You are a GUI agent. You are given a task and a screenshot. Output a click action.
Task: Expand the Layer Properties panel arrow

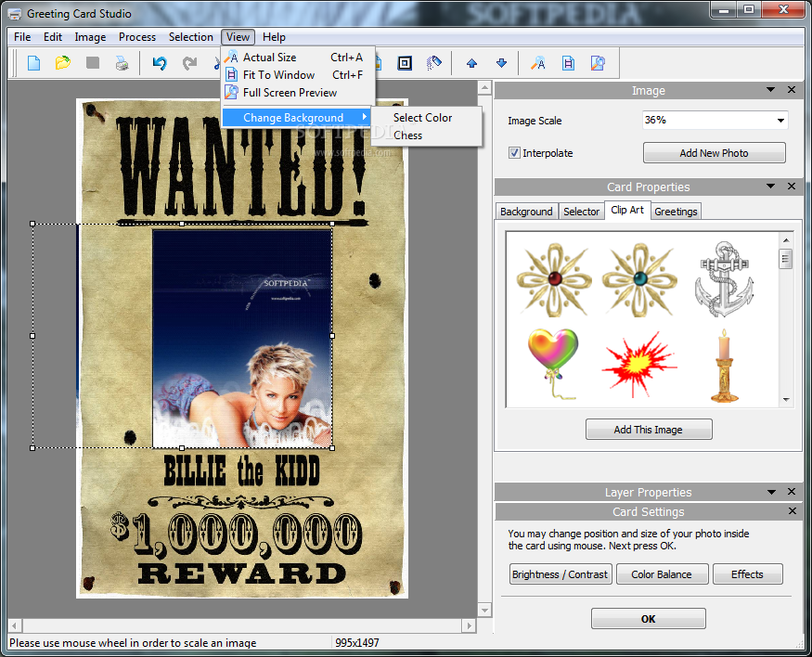click(x=771, y=492)
